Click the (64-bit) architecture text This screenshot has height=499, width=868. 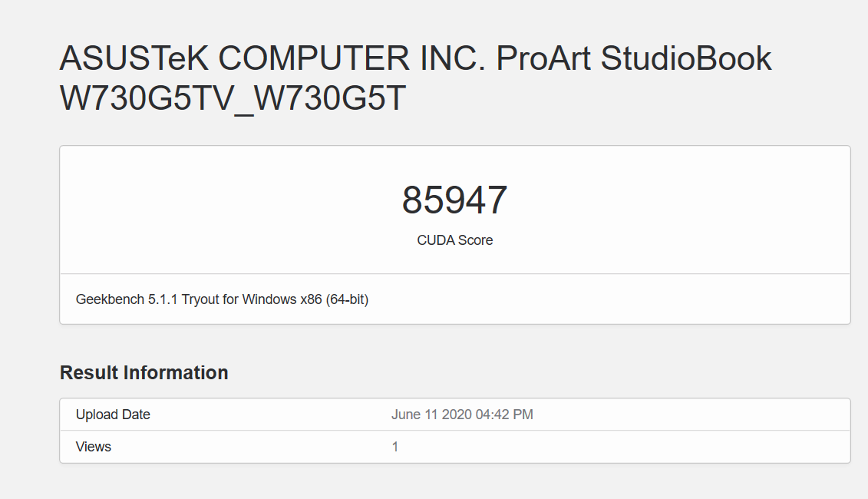(348, 299)
